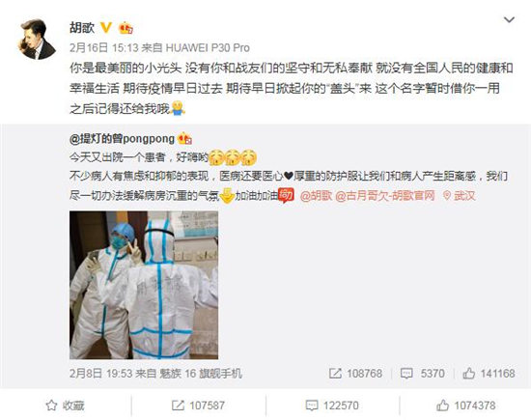Click the repost icon showing 108768
531x420 pixels.
[x=335, y=374]
